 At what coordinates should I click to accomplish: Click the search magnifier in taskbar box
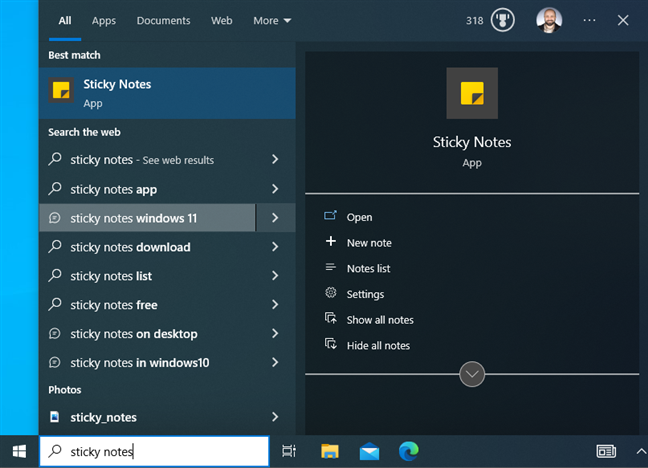coord(55,451)
